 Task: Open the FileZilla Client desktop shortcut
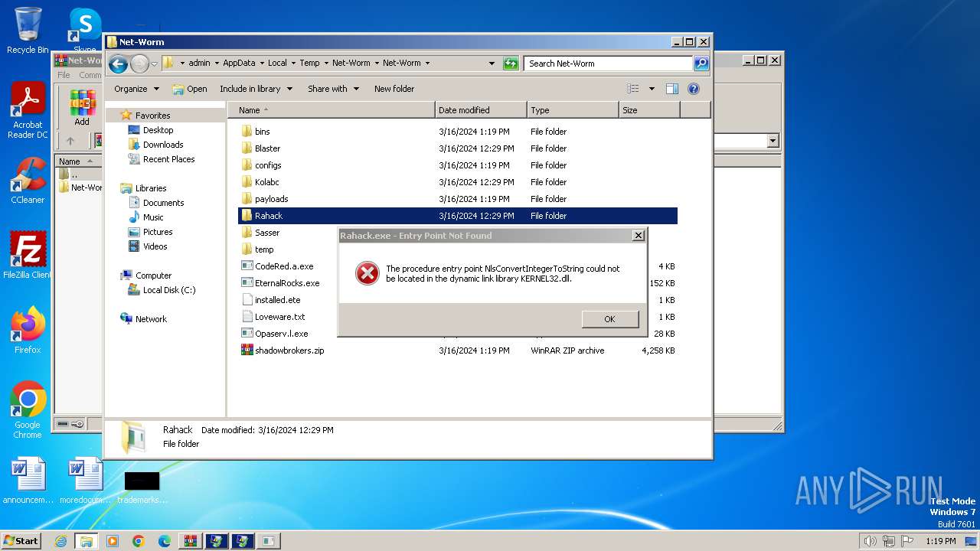[28, 256]
